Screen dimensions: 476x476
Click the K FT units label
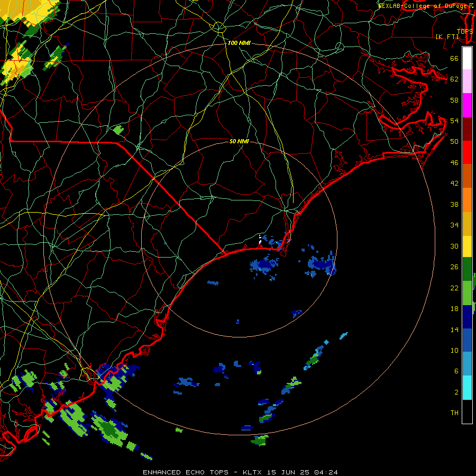coord(447,36)
